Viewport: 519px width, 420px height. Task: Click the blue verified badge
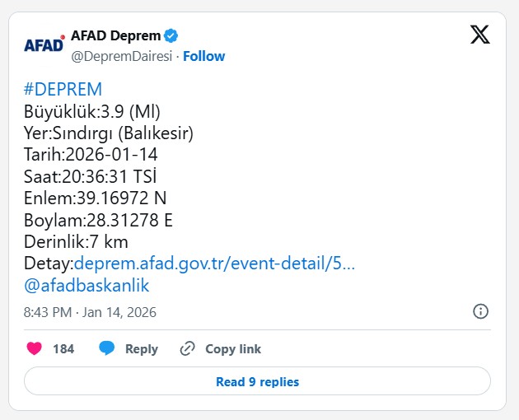pos(171,35)
